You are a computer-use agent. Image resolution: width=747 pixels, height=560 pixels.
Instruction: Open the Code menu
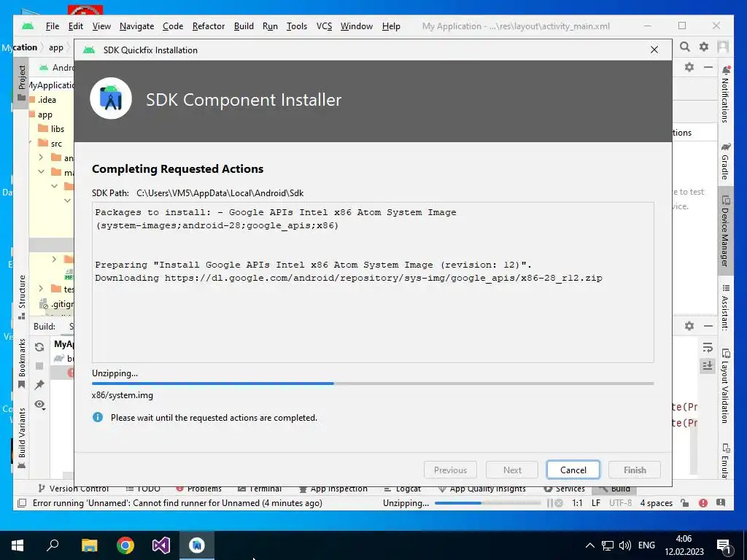(173, 26)
